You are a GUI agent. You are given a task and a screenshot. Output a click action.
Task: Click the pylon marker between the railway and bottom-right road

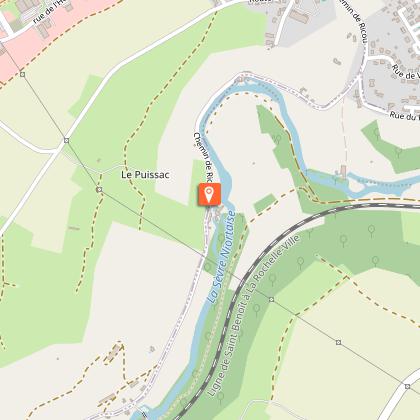click(x=339, y=342)
